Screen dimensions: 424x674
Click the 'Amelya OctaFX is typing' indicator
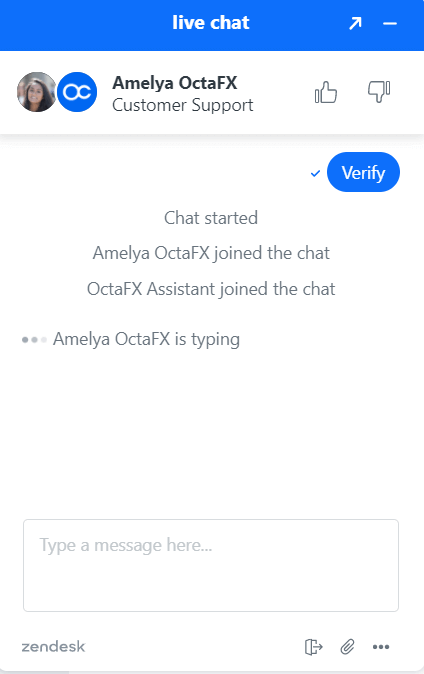coord(131,340)
